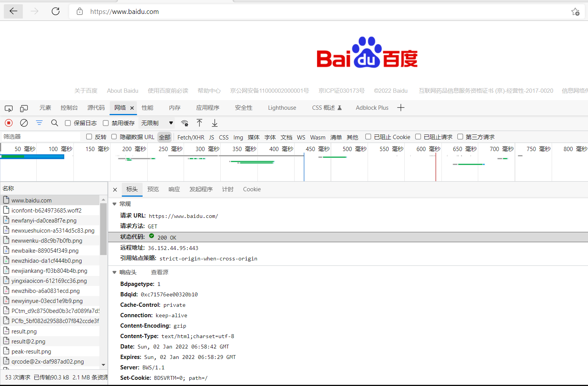Switch to 元素 panel tab
Viewport: 588px width, 386px height.
(x=45, y=108)
